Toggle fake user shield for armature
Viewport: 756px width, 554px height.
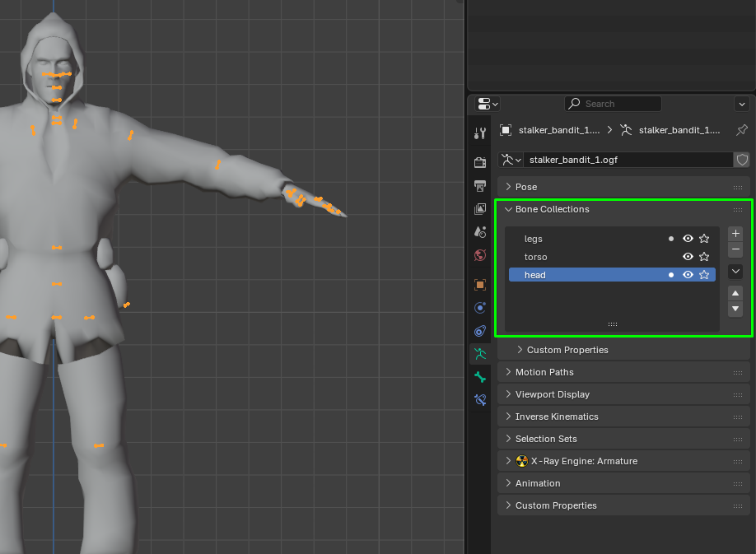point(742,160)
